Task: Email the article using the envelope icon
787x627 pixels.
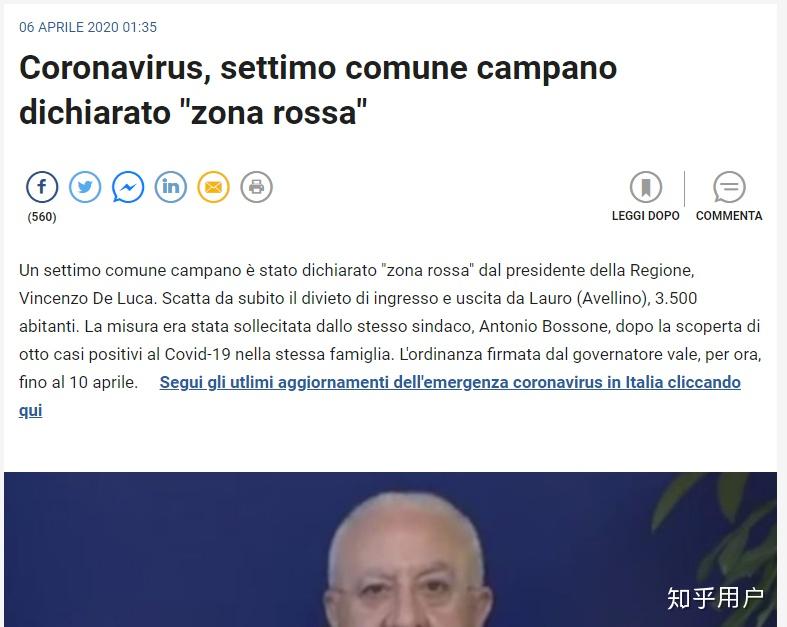Action: pyautogui.click(x=214, y=187)
